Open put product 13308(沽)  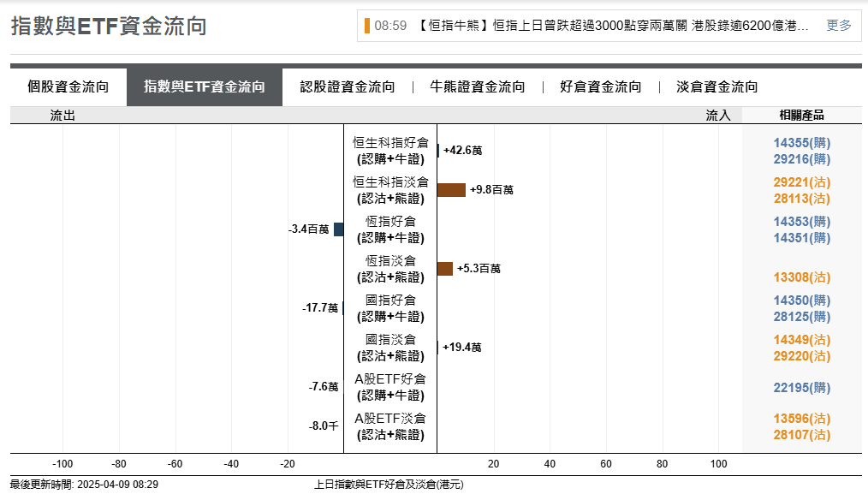pos(802,277)
